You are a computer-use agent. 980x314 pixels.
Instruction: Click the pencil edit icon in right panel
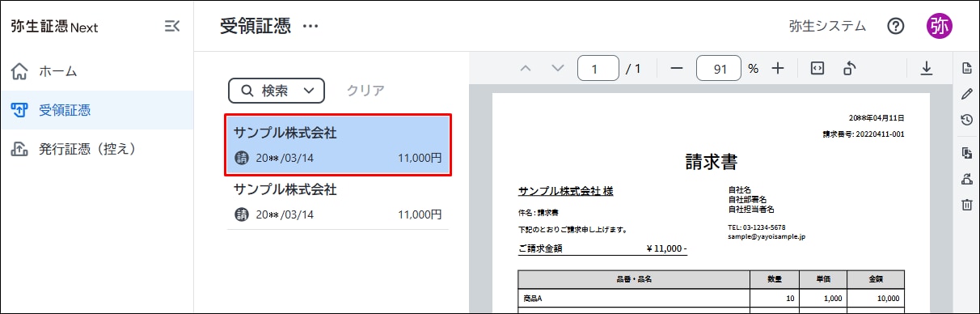pyautogui.click(x=966, y=94)
